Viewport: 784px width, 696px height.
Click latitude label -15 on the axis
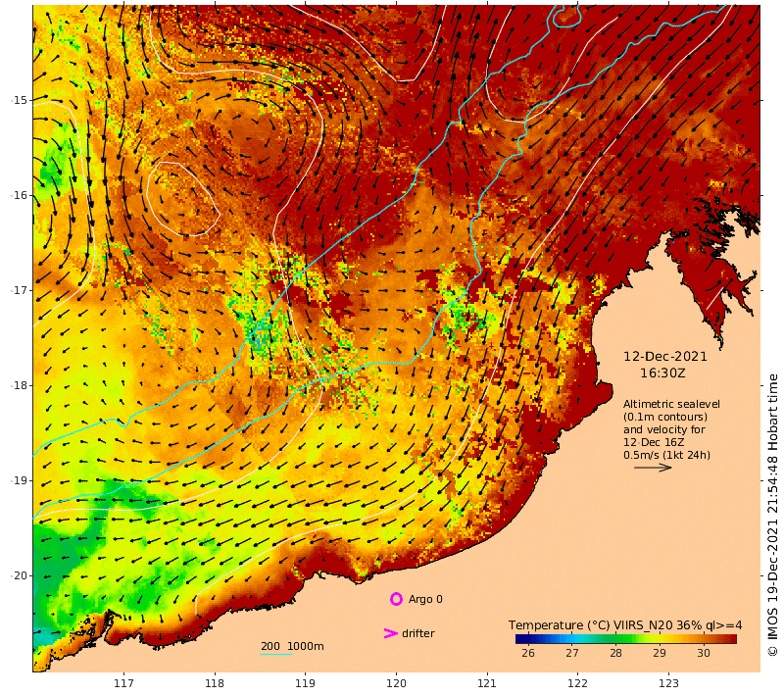[x=20, y=100]
